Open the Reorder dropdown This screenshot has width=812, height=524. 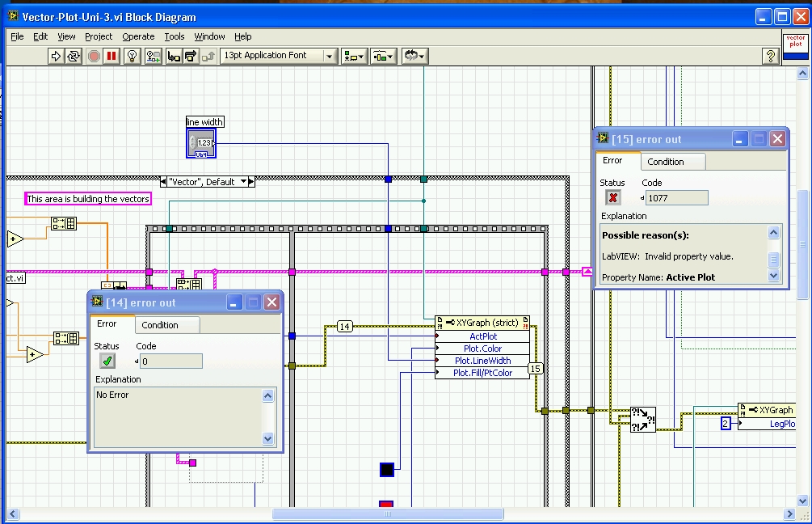[414, 56]
